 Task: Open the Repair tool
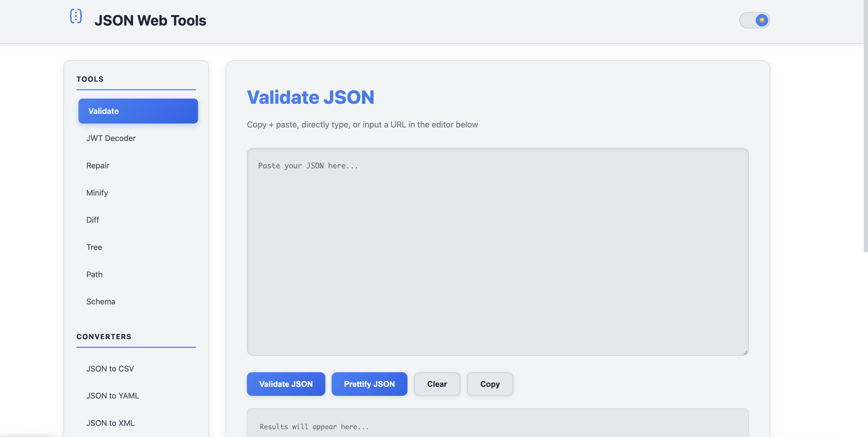point(97,165)
